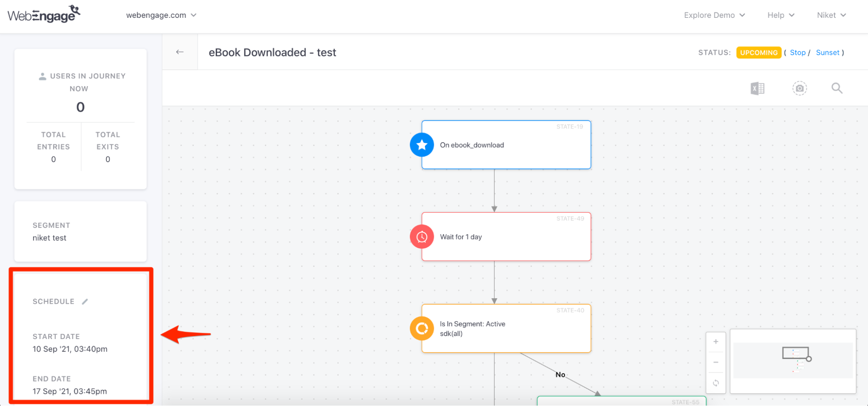
Task: Click the Stop journey link
Action: (x=797, y=53)
